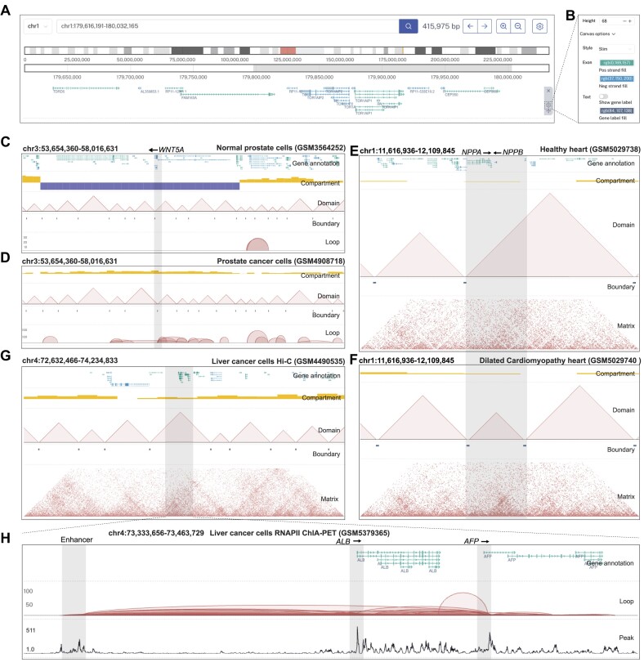This screenshot has width=644, height=667.
Task: Increase track Height with plus button
Action: (630, 21)
